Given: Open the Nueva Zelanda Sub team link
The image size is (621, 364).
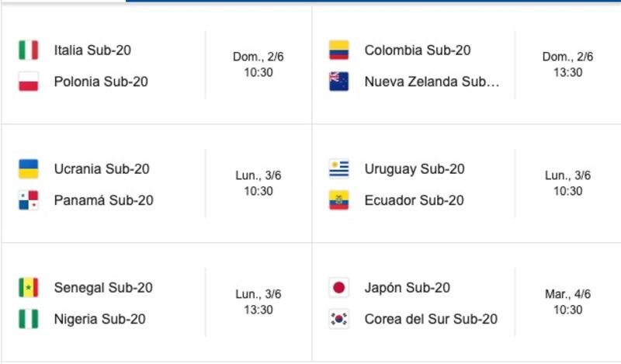Looking at the screenshot, I should 432,81.
